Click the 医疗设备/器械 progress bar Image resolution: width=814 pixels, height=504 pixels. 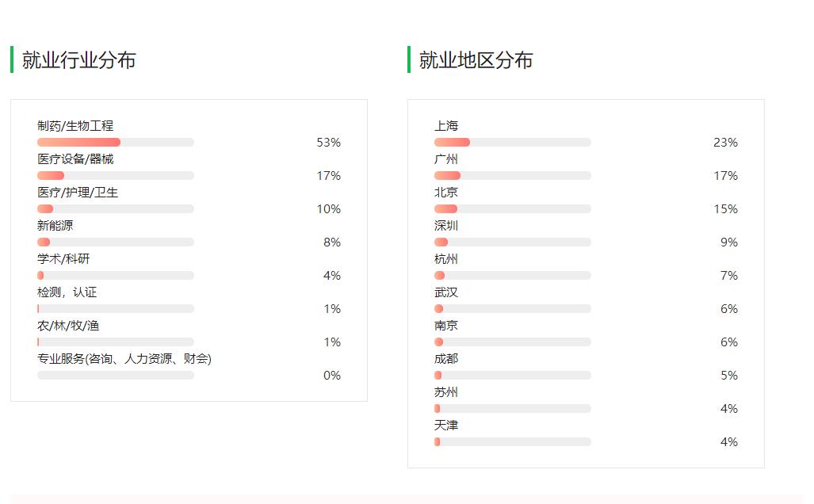point(115,176)
